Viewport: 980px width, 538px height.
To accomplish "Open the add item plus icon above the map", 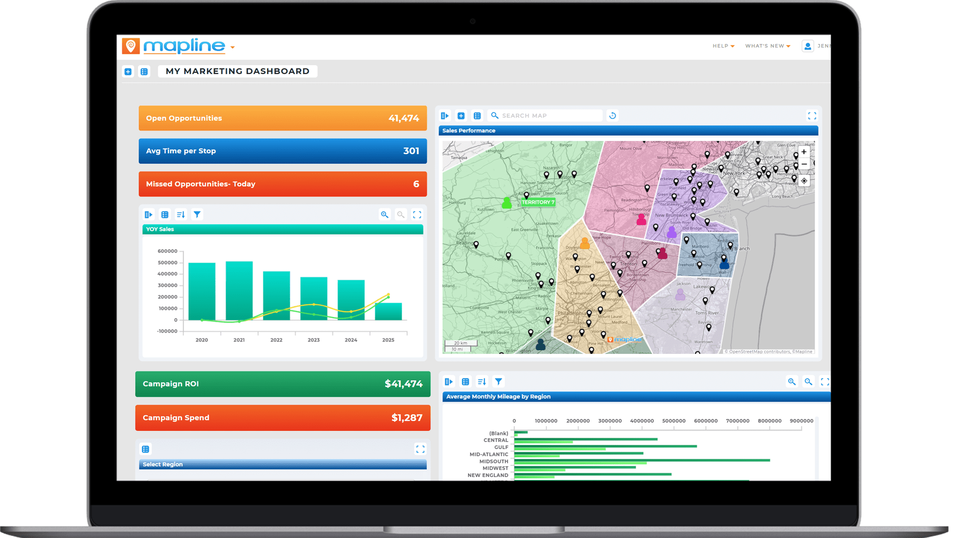I will 461,115.
